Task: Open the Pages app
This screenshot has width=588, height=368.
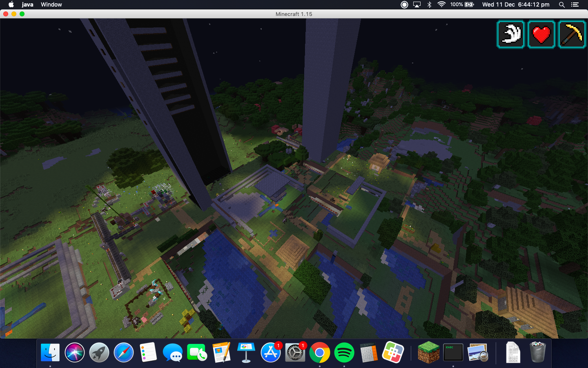Action: pos(222,352)
